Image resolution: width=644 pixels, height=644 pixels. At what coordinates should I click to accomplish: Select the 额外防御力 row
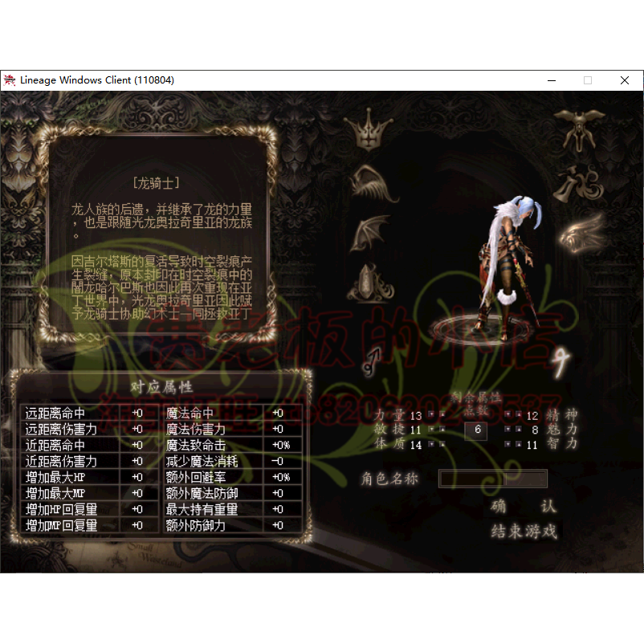coord(233,525)
